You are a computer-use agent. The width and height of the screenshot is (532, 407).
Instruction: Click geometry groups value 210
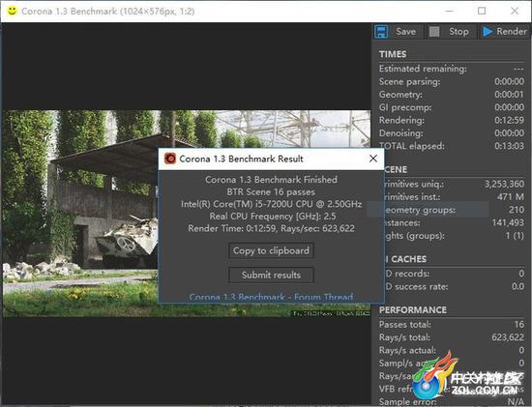(517, 210)
